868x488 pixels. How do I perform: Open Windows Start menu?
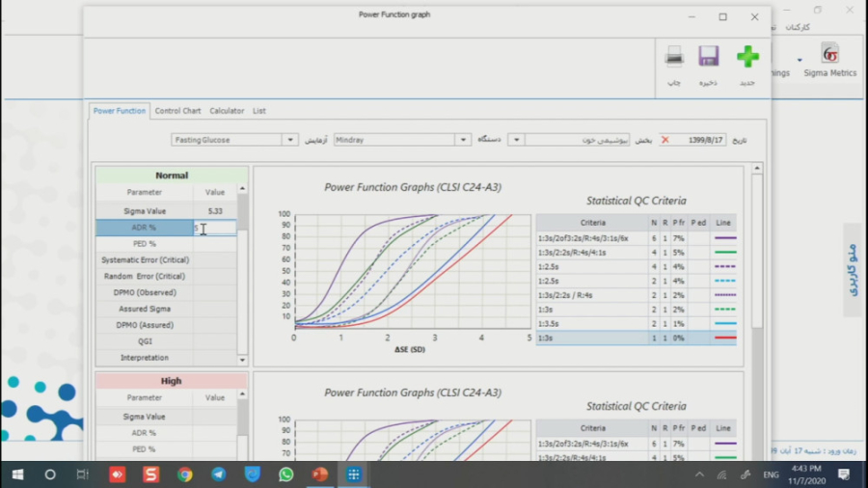click(17, 474)
